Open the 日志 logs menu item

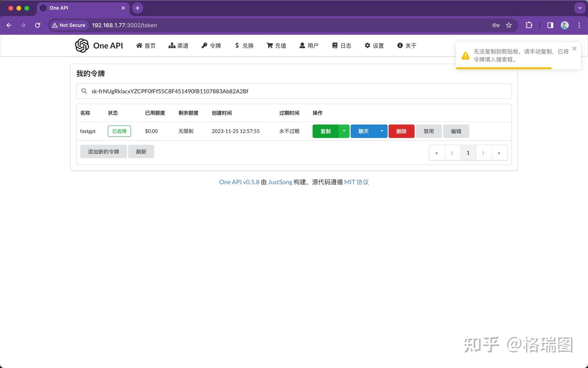(x=342, y=46)
